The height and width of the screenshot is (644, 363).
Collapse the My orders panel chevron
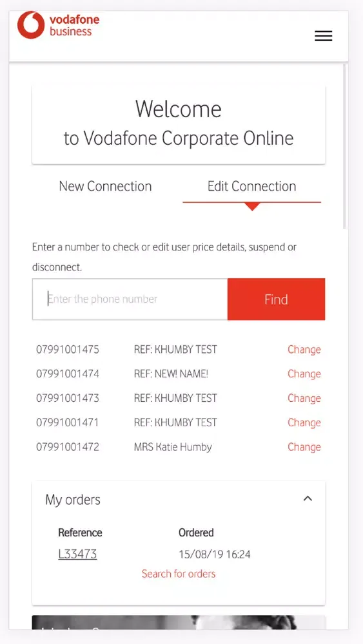pyautogui.click(x=308, y=498)
